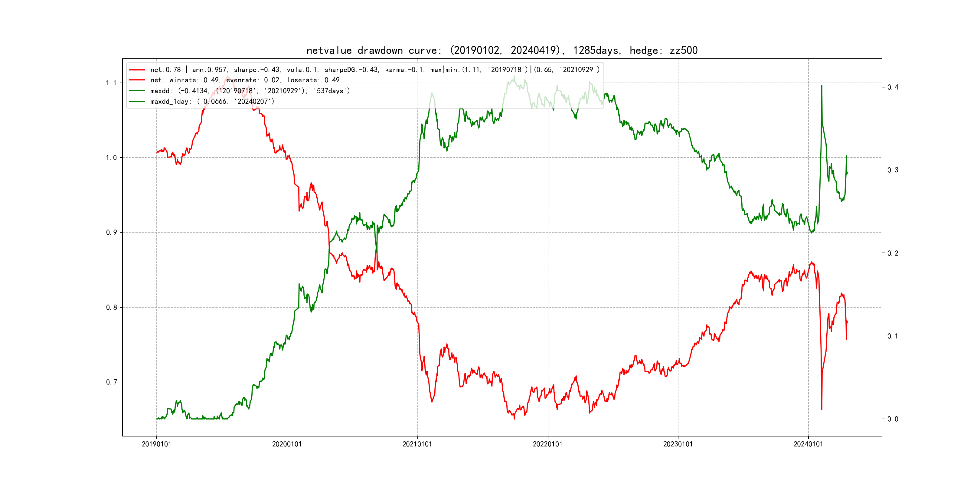The width and height of the screenshot is (980, 490).
Task: Click the 0.2 right y-axis tick label
Action: [x=893, y=253]
